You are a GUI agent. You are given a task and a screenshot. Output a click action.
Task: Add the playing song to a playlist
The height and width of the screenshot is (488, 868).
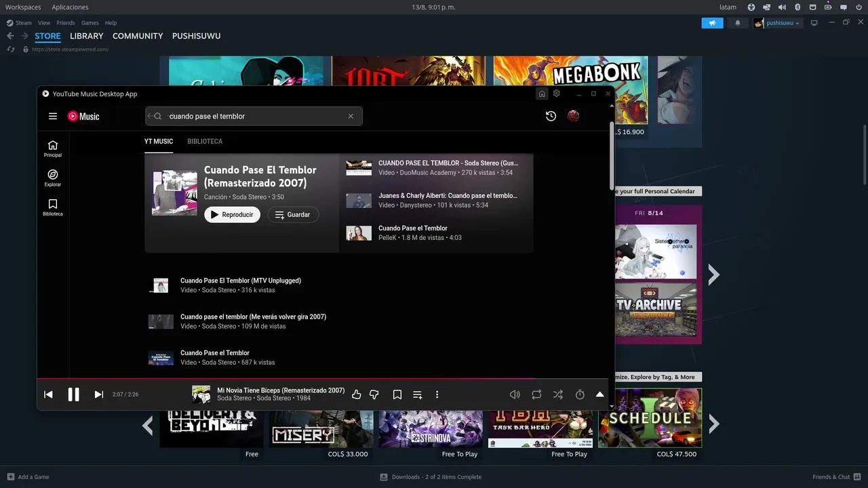(417, 394)
